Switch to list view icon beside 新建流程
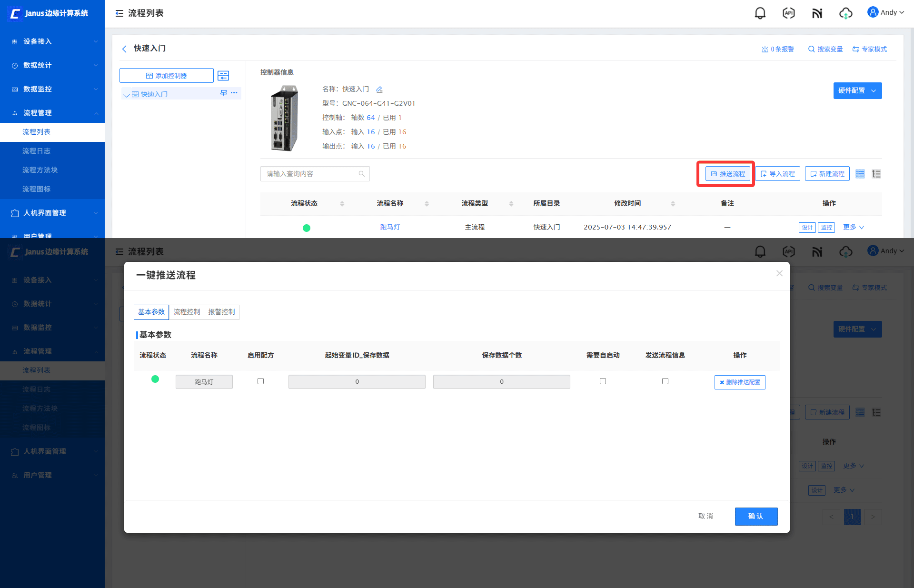Screen dimensions: 914x588 click(x=860, y=174)
